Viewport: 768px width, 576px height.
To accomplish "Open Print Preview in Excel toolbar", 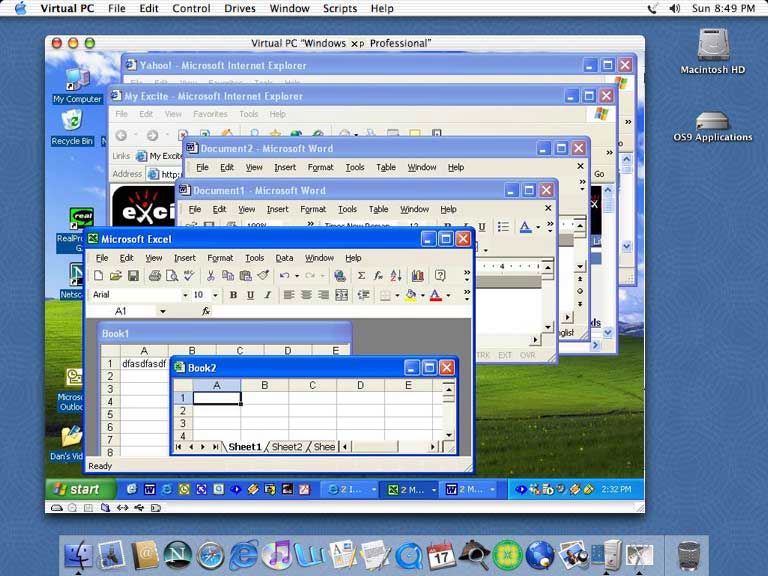I will click(172, 276).
